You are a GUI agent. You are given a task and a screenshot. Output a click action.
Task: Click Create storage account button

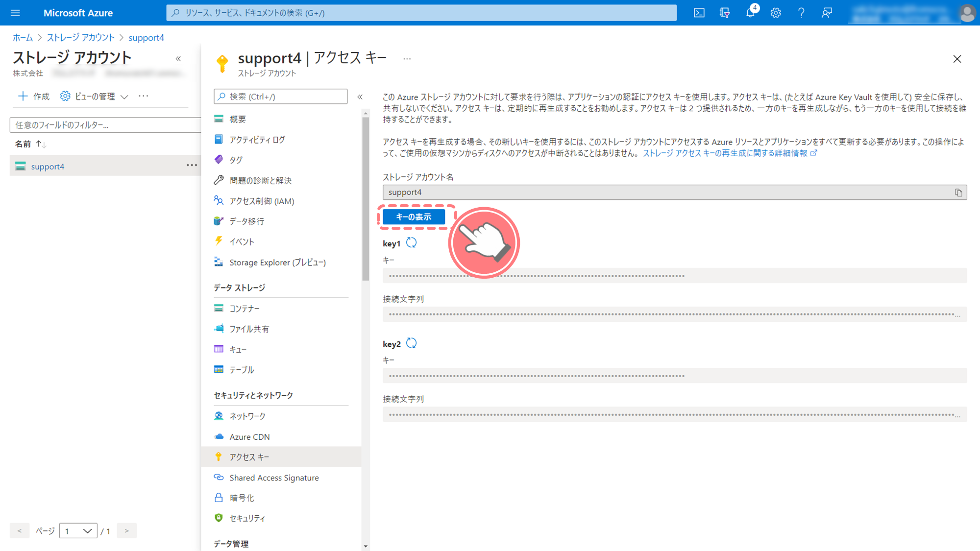click(34, 96)
